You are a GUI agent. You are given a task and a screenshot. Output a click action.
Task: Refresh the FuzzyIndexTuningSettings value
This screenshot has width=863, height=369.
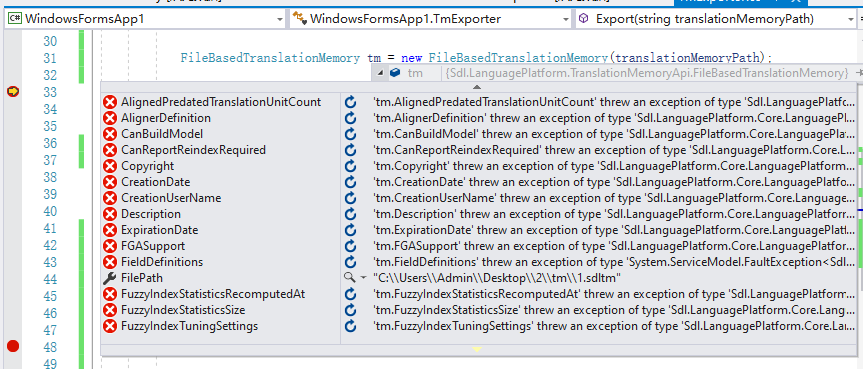[350, 326]
